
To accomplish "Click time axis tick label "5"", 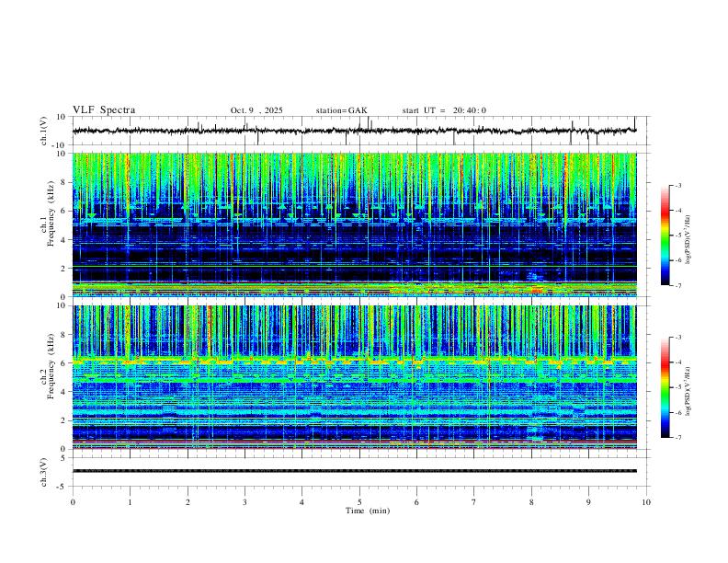I will [x=359, y=502].
